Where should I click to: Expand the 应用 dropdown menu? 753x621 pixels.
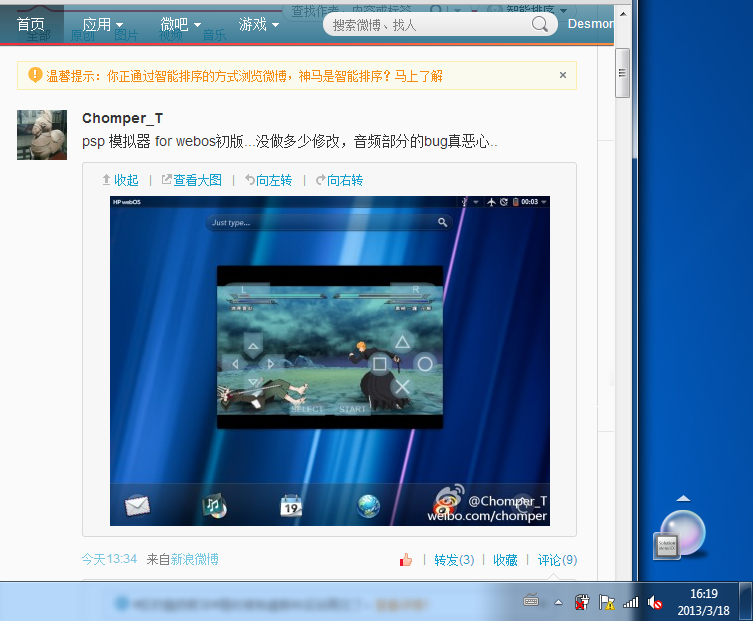[x=103, y=24]
